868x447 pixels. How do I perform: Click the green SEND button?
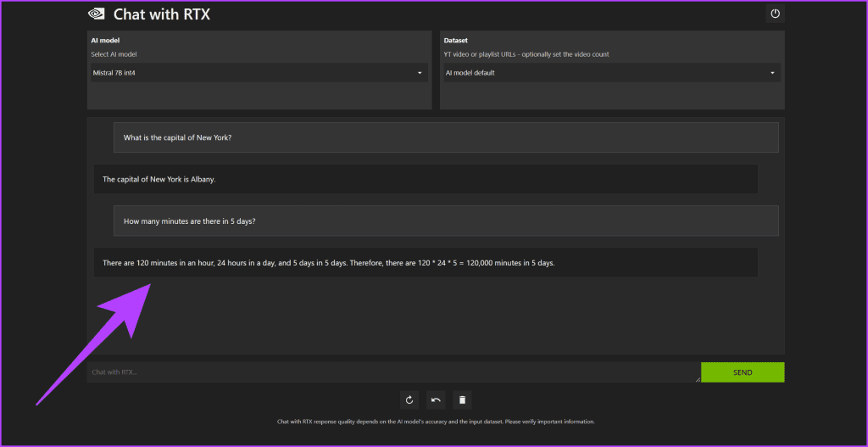pos(743,372)
